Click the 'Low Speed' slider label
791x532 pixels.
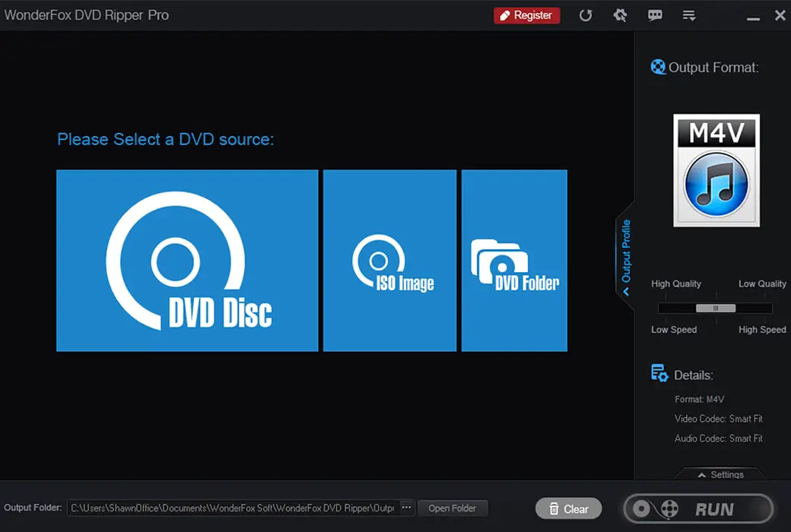tap(674, 330)
